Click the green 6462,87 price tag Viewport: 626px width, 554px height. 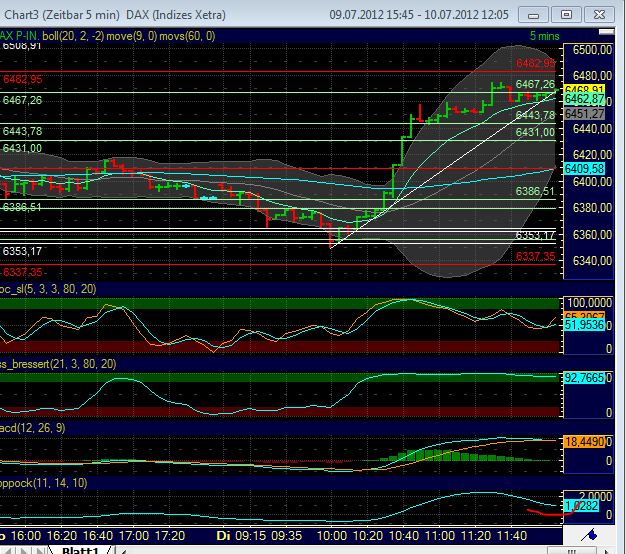click(584, 99)
